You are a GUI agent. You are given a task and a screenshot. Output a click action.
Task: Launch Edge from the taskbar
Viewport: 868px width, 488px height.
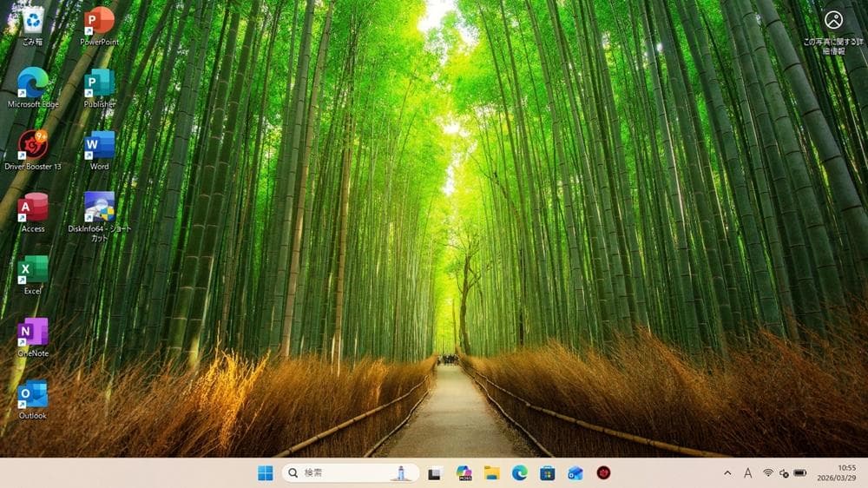519,473
